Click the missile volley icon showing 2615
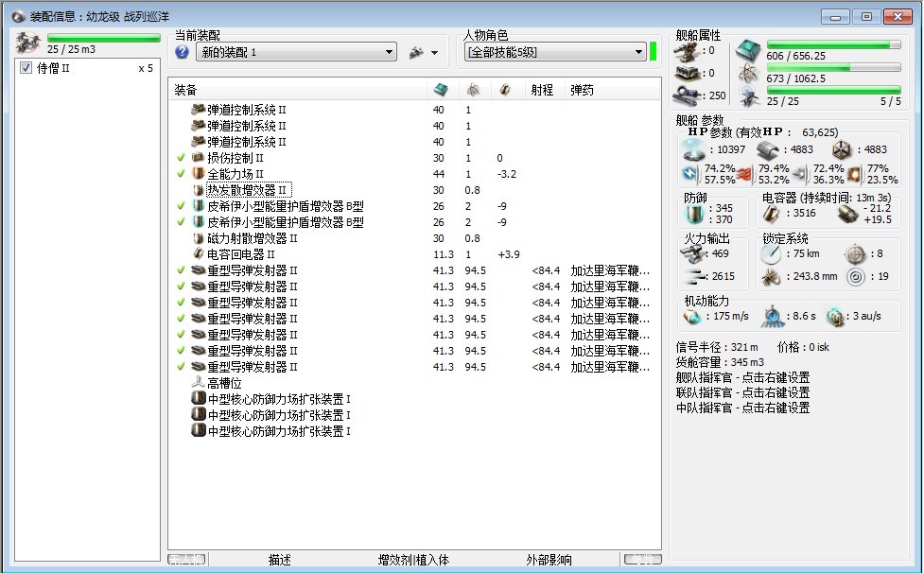 click(x=694, y=276)
